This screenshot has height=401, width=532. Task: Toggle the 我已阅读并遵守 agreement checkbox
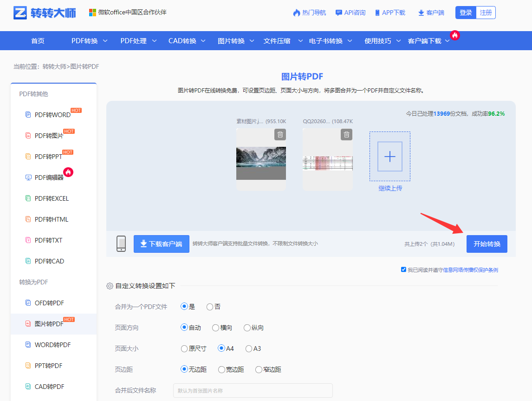(403, 269)
